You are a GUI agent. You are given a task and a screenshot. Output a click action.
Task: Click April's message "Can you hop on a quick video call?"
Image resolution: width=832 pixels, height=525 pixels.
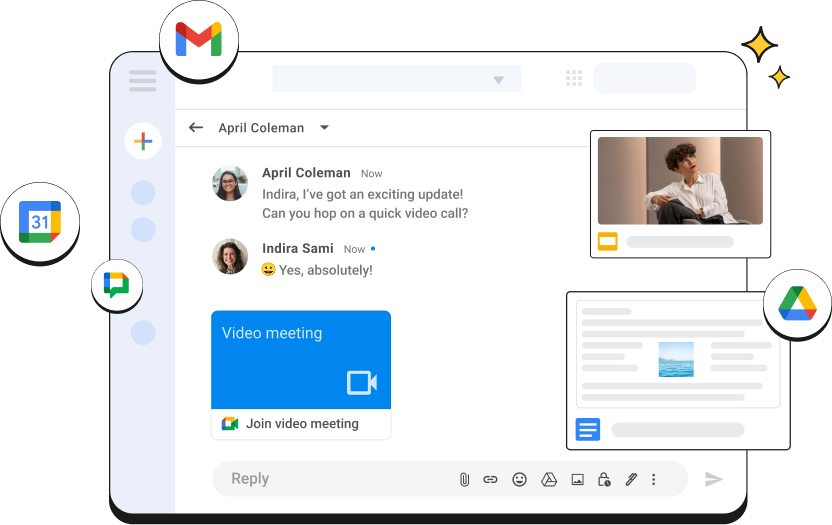365,213
